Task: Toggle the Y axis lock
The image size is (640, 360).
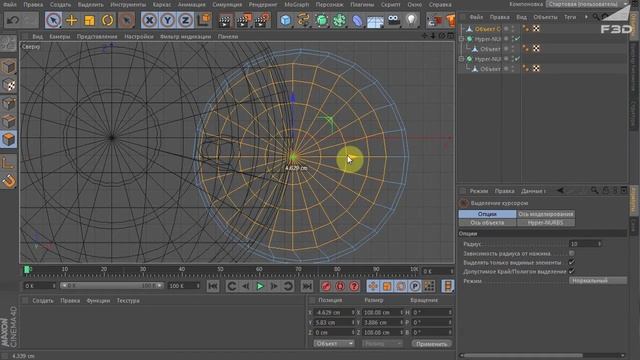Action: click(x=167, y=20)
